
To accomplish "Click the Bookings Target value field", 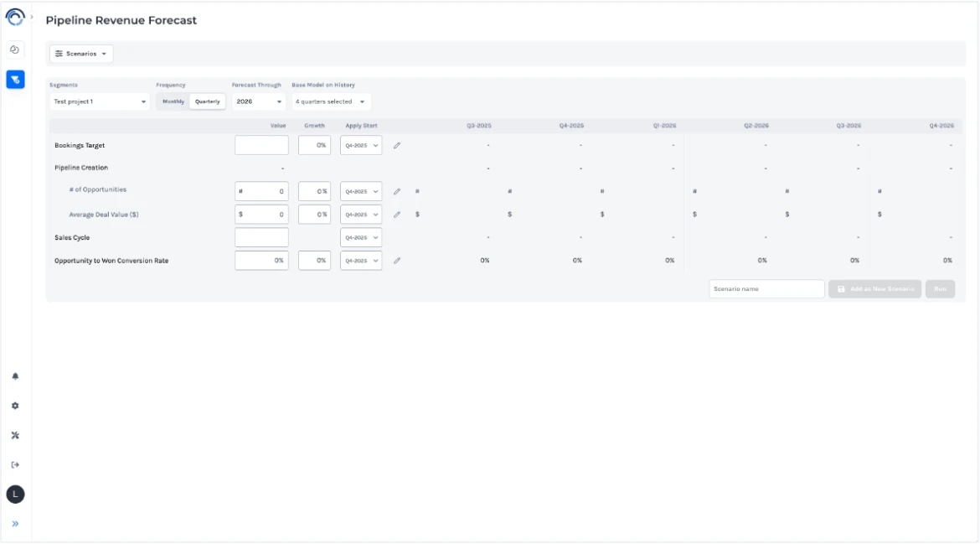I will [261, 146].
